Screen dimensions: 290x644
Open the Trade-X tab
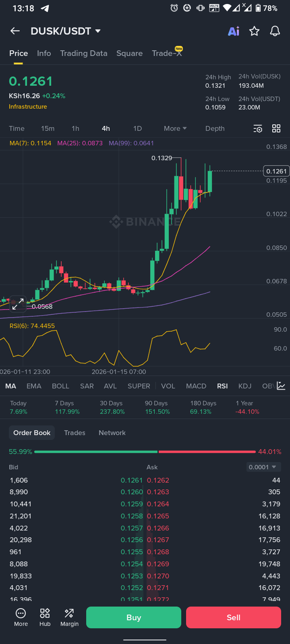[x=167, y=53]
